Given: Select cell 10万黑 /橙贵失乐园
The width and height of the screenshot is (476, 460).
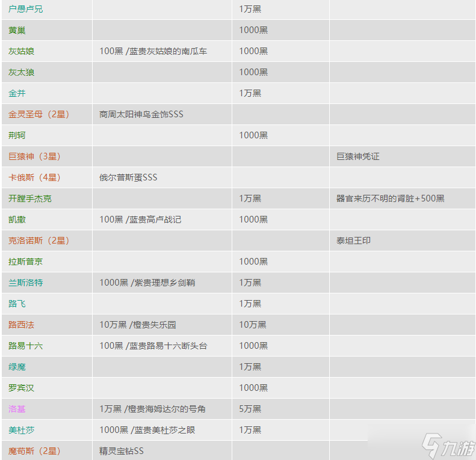Looking at the screenshot, I should coord(138,325).
